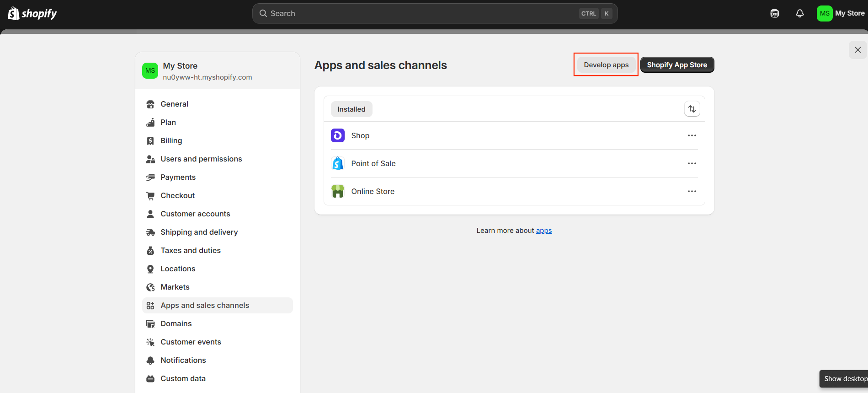Click the Shipping and delivery truck icon
This screenshot has width=868, height=393.
coord(150,232)
